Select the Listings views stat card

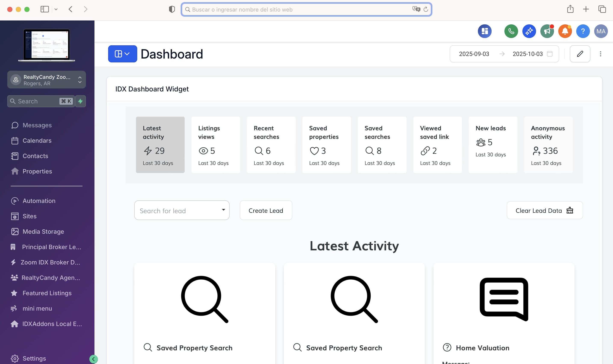point(215,145)
